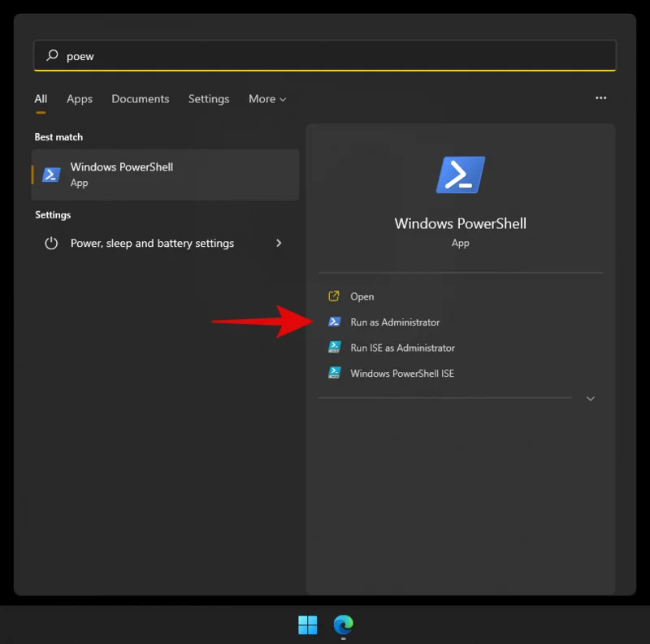Click the large Windows PowerShell app icon
This screenshot has height=644, width=650.
(460, 174)
